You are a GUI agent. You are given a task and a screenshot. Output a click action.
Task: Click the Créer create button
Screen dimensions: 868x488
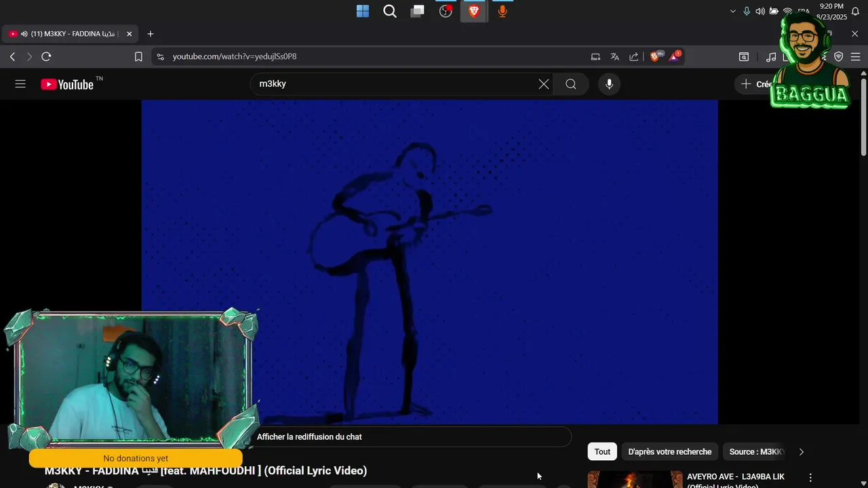coord(754,84)
